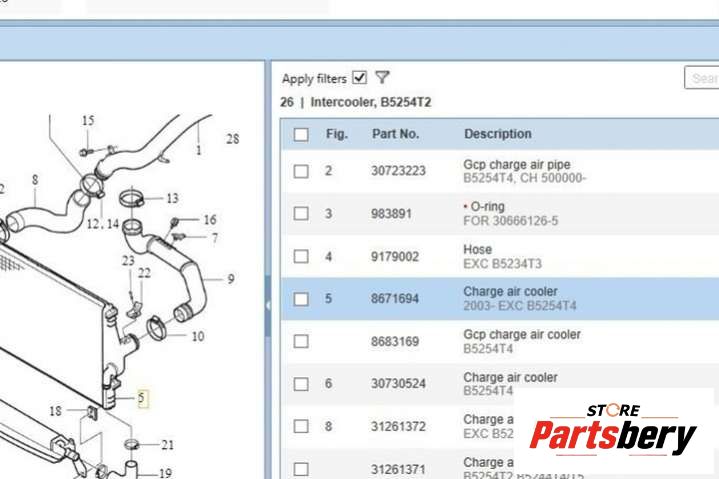Viewport: 719px width, 479px height.
Task: Check the box for part 30723223
Action: 301,171
